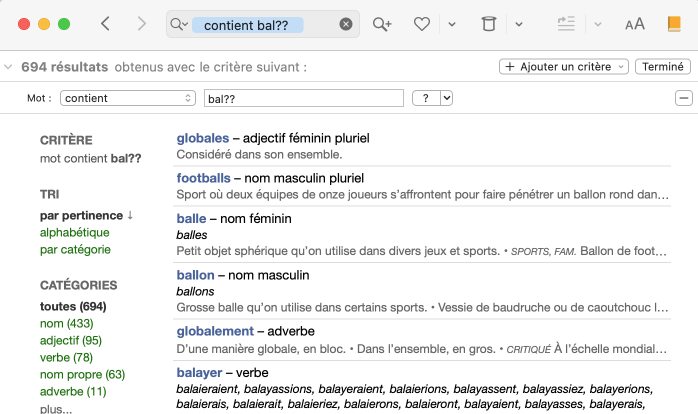This screenshot has height=414, width=698.
Task: Click the 'Terminé' button
Action: tap(663, 67)
